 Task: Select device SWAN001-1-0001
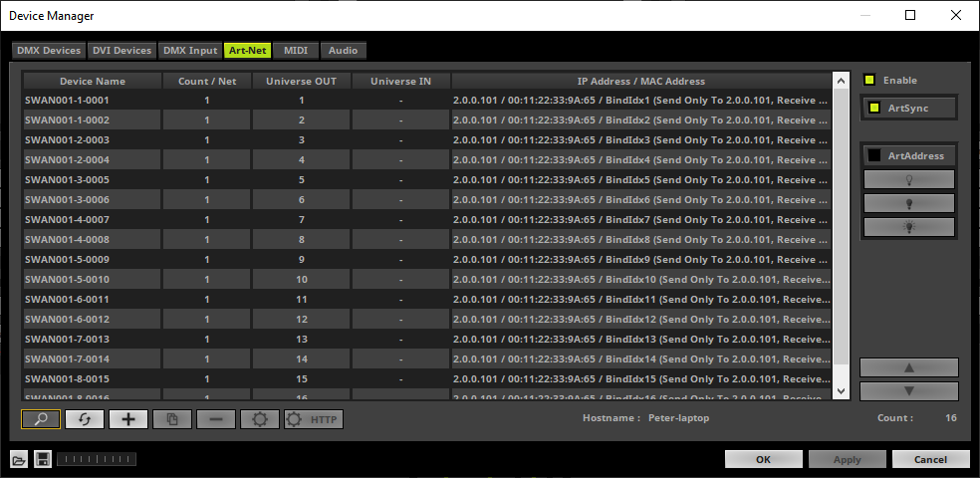[93, 100]
